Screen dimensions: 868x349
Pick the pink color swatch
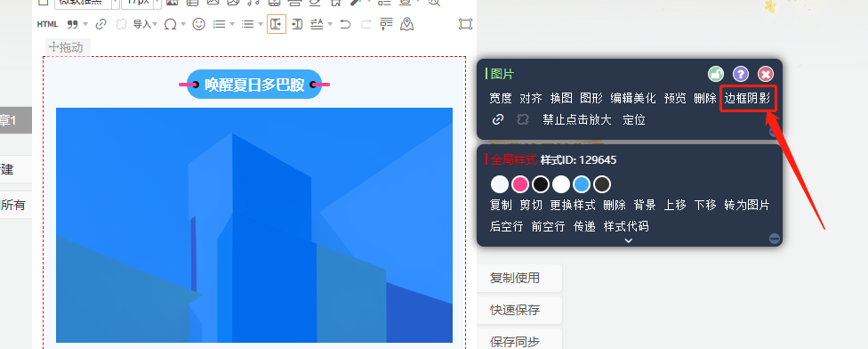[520, 184]
